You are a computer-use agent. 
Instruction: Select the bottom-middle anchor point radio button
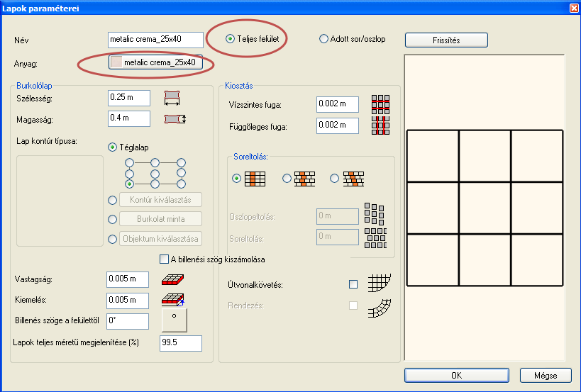click(x=155, y=184)
